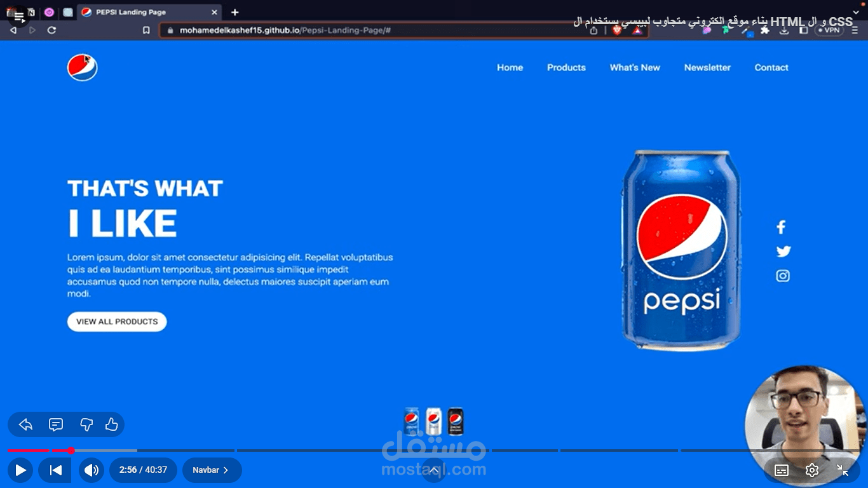Open the video settings gear menu

tap(811, 470)
